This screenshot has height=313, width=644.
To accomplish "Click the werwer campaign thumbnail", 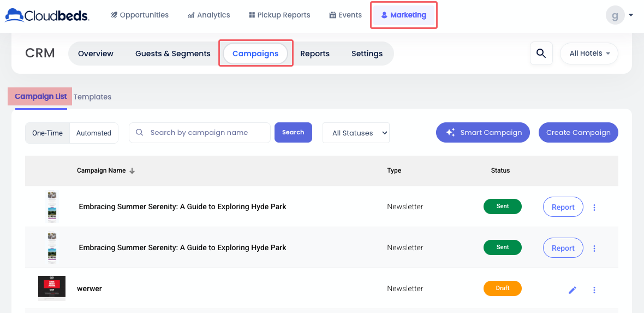I will tap(52, 288).
